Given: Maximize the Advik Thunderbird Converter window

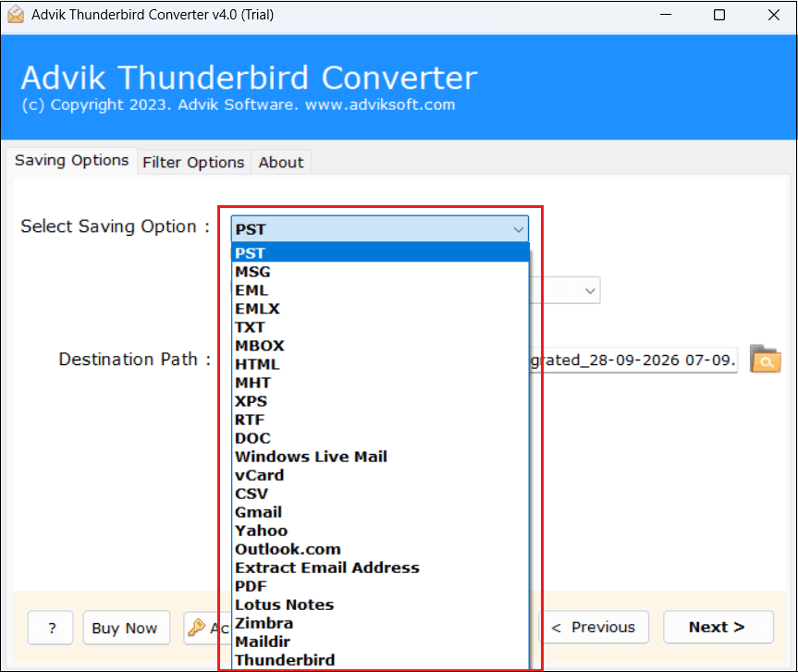Looking at the screenshot, I should pos(719,15).
